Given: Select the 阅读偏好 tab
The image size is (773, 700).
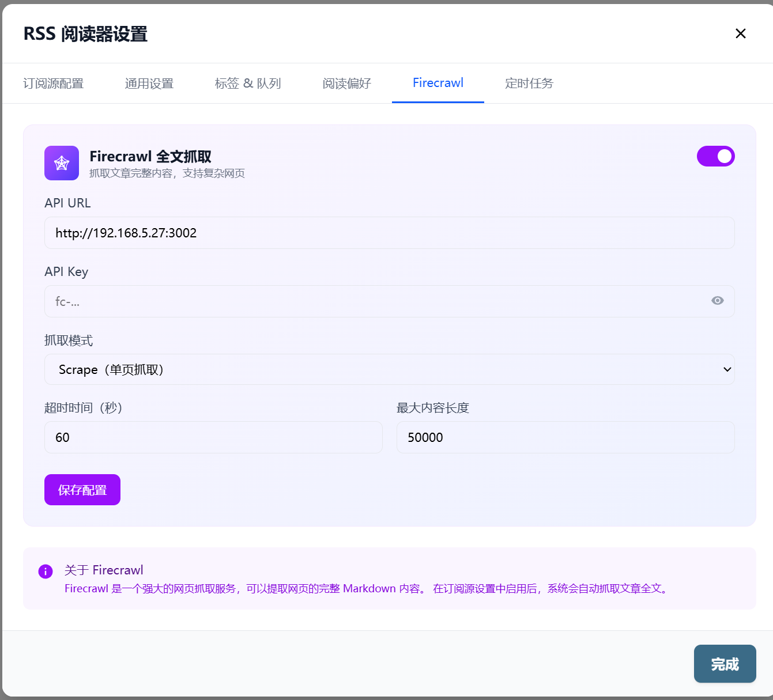Looking at the screenshot, I should (347, 84).
